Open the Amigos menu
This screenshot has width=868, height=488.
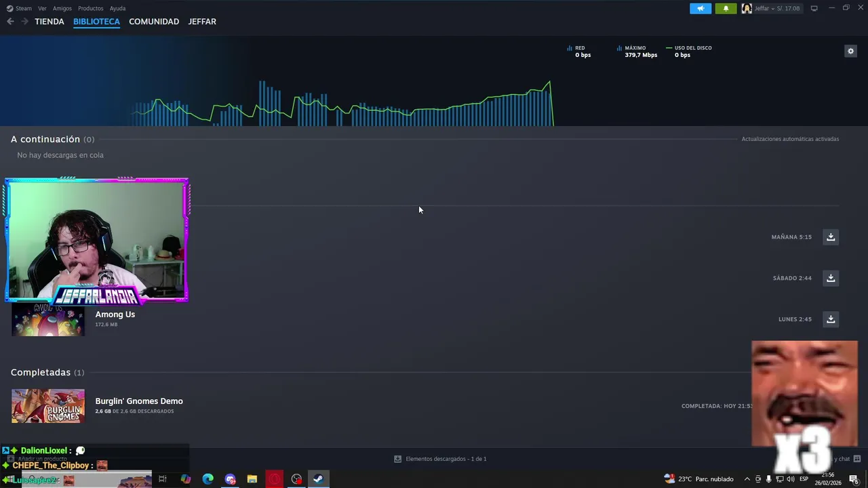coord(62,8)
